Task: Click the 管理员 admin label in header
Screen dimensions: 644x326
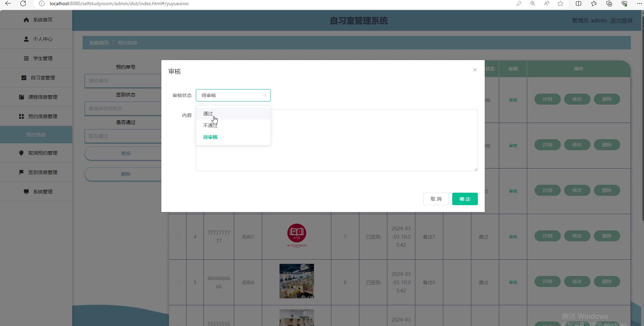Action: 589,21
